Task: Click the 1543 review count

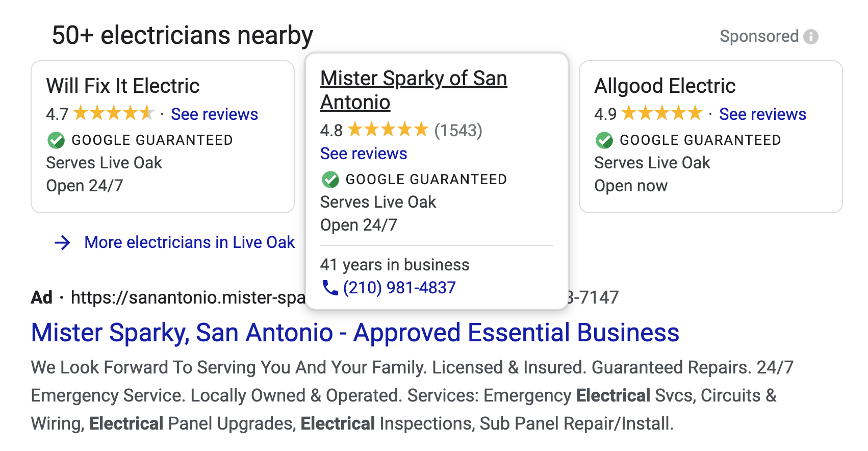Action: (x=458, y=131)
